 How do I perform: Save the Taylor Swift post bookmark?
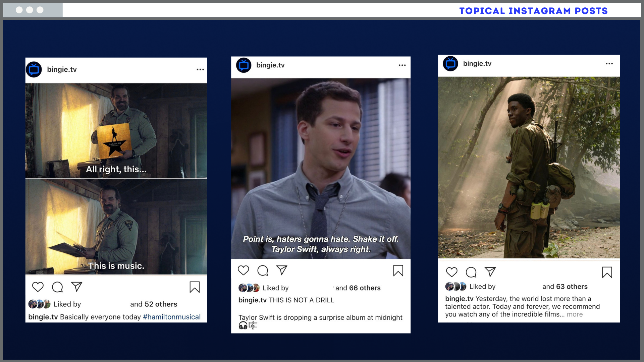[398, 270]
